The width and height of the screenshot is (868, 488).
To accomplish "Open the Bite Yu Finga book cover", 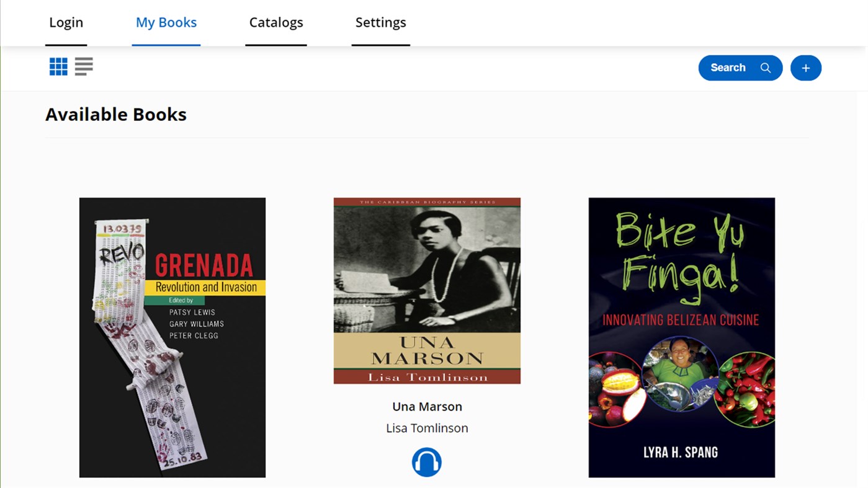I will [681, 337].
